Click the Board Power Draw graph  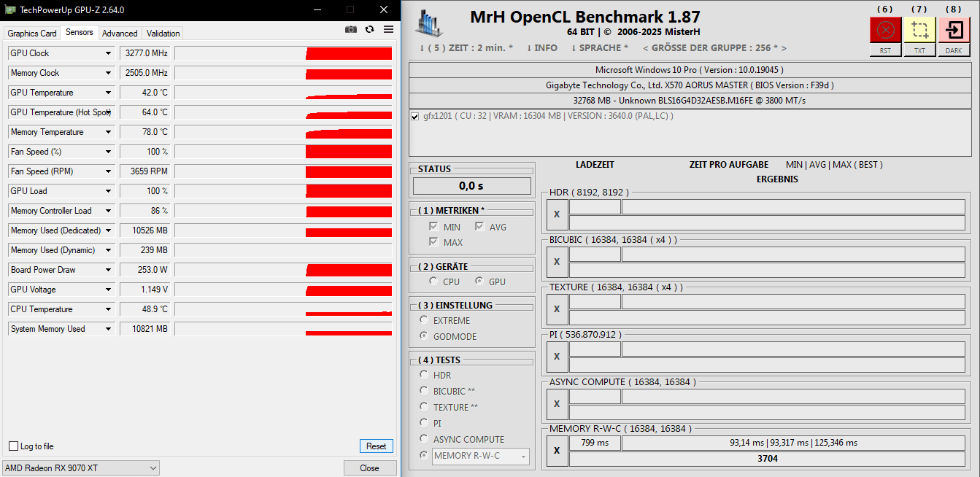[283, 270]
